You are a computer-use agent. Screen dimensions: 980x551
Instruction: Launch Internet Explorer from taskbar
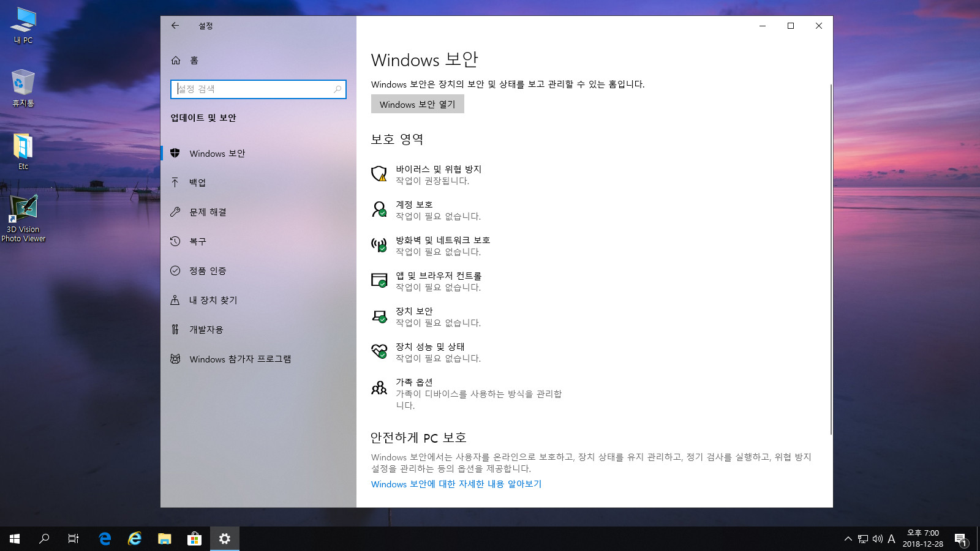click(x=134, y=539)
